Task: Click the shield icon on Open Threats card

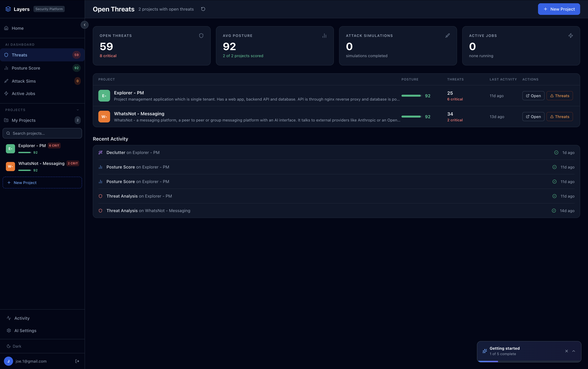Action: point(201,36)
